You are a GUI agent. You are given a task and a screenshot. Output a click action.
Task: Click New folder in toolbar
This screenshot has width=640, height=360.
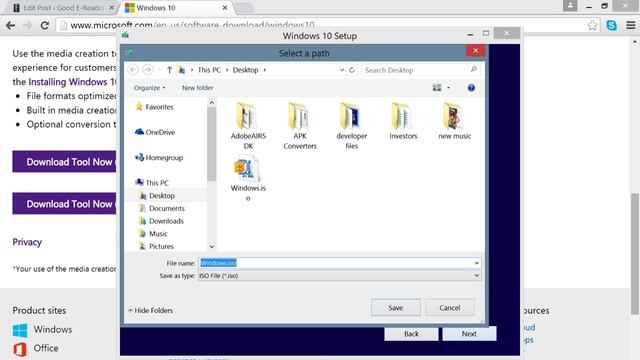198,88
